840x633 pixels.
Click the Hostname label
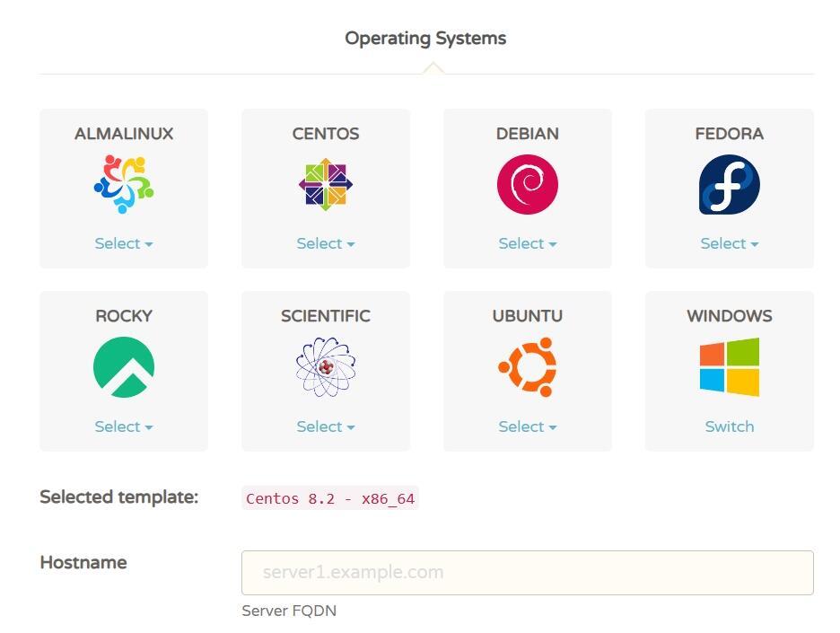coord(83,562)
